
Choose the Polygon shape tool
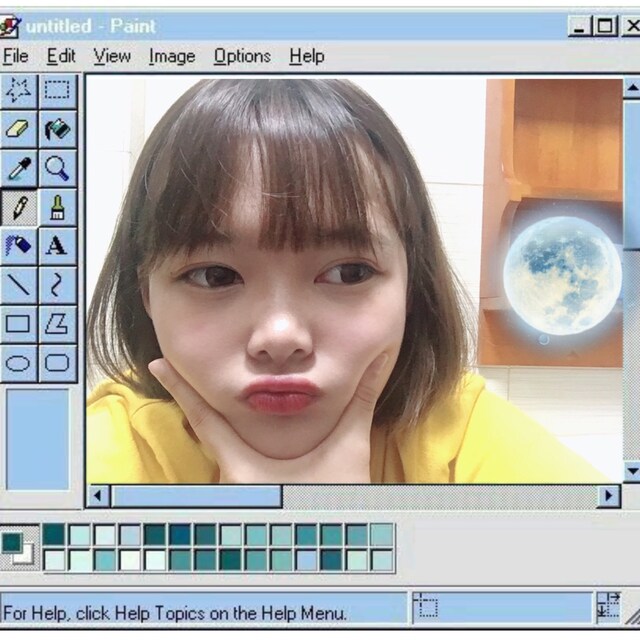[x=57, y=323]
